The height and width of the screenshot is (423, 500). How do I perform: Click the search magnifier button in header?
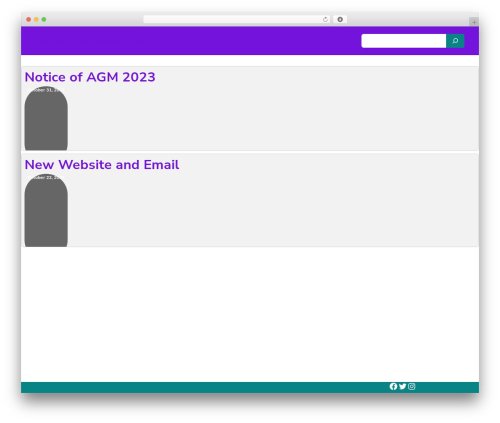(x=455, y=41)
